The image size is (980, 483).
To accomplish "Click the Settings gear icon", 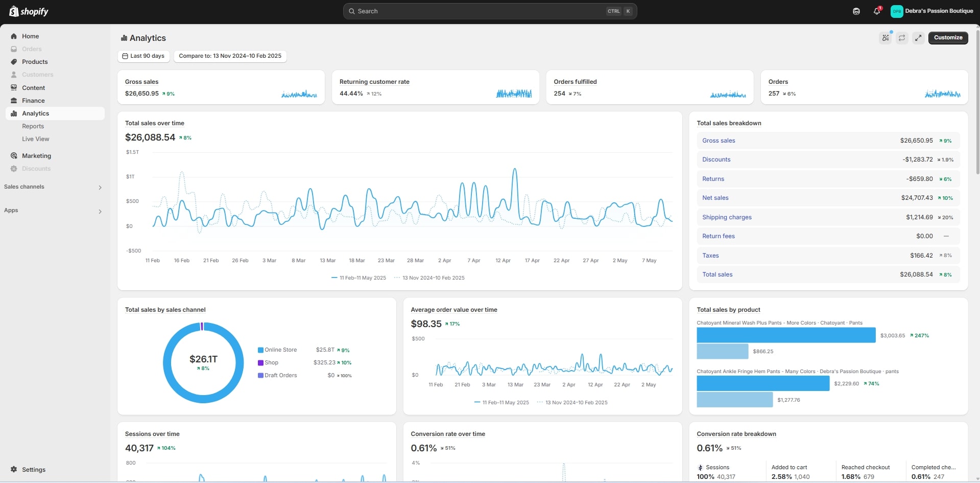I will click(14, 469).
